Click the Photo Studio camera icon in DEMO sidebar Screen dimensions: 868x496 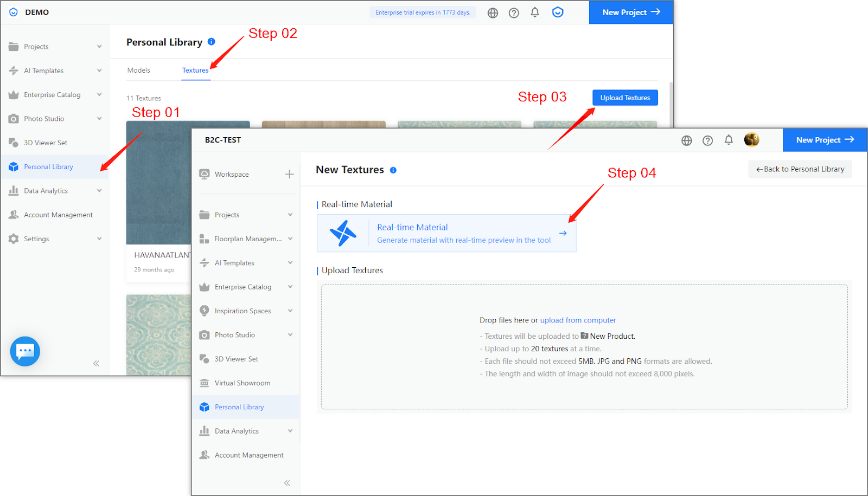point(14,119)
